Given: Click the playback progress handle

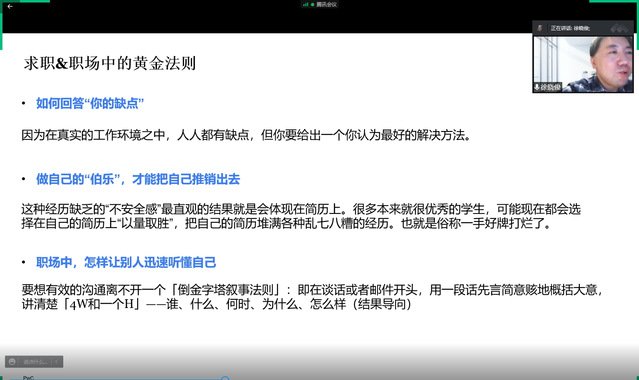Looking at the screenshot, I should (225, 378).
